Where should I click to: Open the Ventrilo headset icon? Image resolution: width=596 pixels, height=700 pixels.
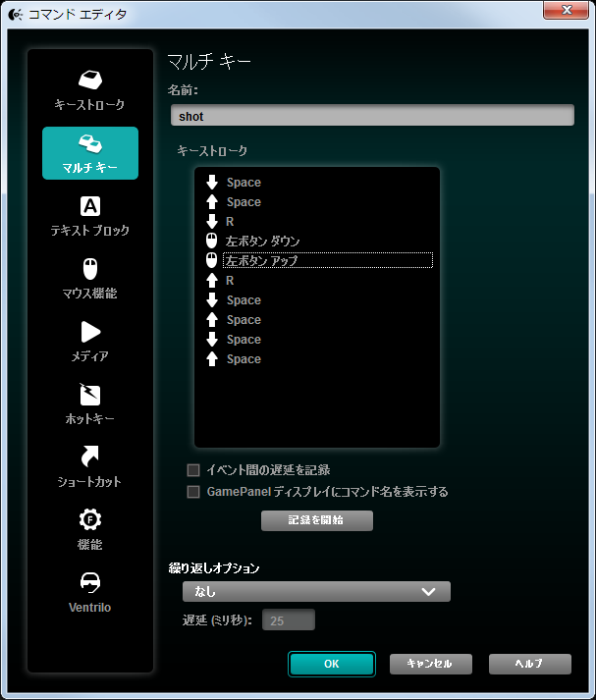point(89,582)
